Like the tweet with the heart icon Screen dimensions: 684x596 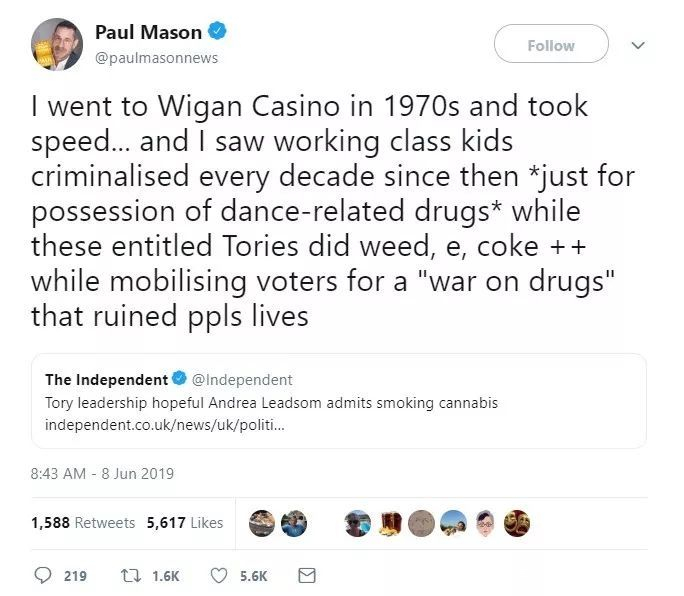tap(220, 576)
